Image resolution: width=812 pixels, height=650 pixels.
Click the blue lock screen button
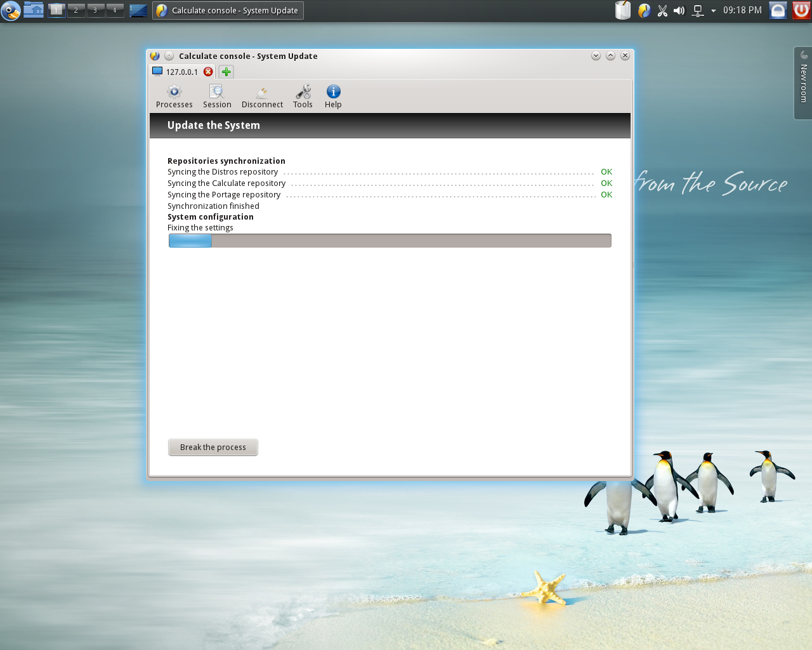click(778, 10)
